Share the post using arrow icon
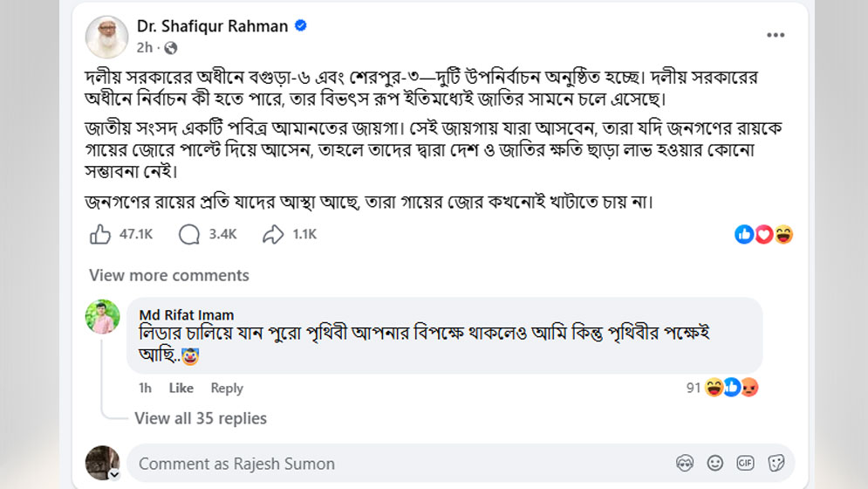This screenshot has height=489, width=868. [x=273, y=234]
